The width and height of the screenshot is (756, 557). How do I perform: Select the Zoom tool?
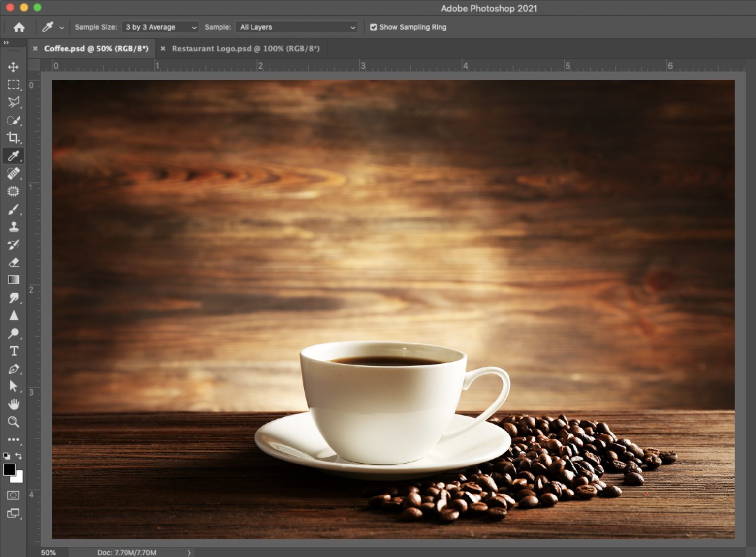pyautogui.click(x=14, y=422)
